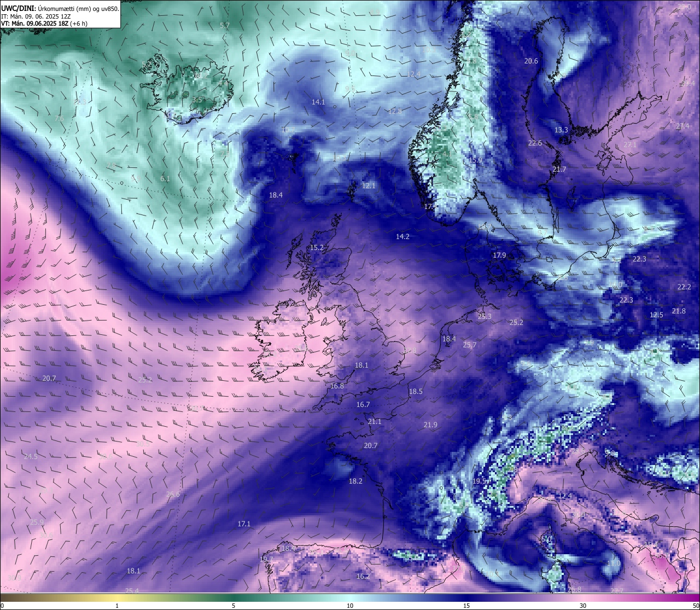Screen dimensions: 700x610
Task: Click the 3.5 value over Iceland
Action: (197, 100)
